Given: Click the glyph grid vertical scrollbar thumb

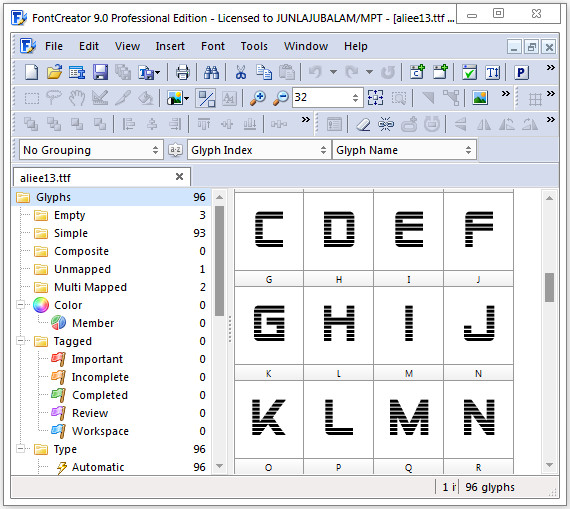Looking at the screenshot, I should point(549,287).
